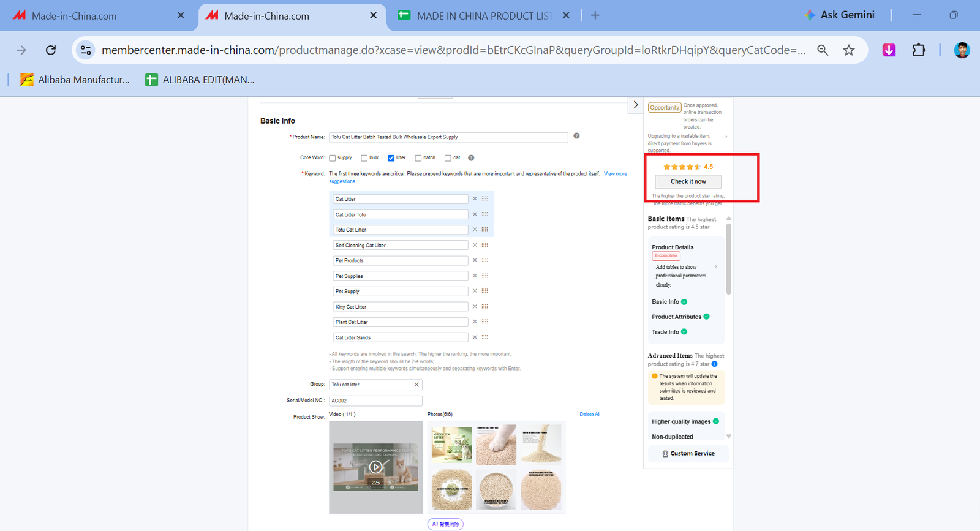View site information icon in address bar
The image size is (980, 531).
pyautogui.click(x=86, y=50)
